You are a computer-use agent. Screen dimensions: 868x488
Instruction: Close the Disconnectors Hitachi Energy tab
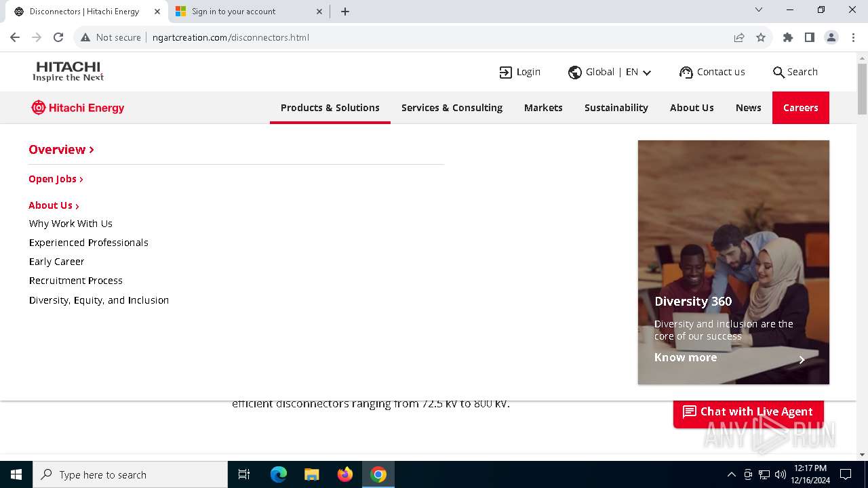(157, 12)
